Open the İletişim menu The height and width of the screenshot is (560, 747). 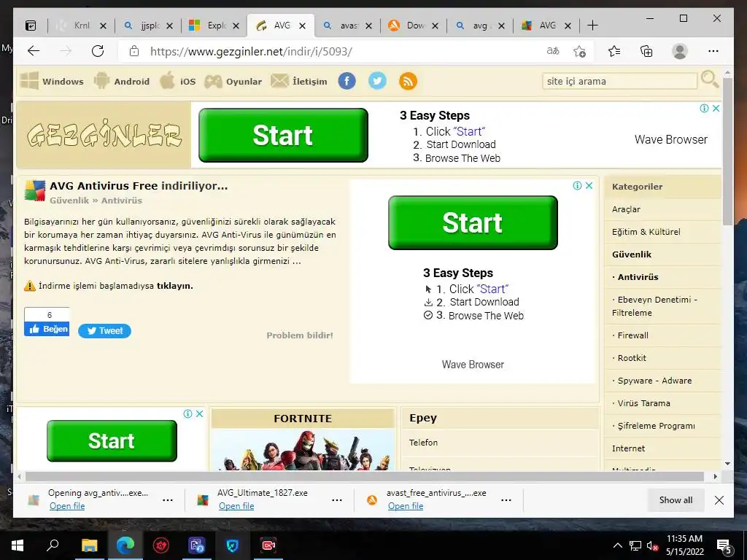[299, 81]
